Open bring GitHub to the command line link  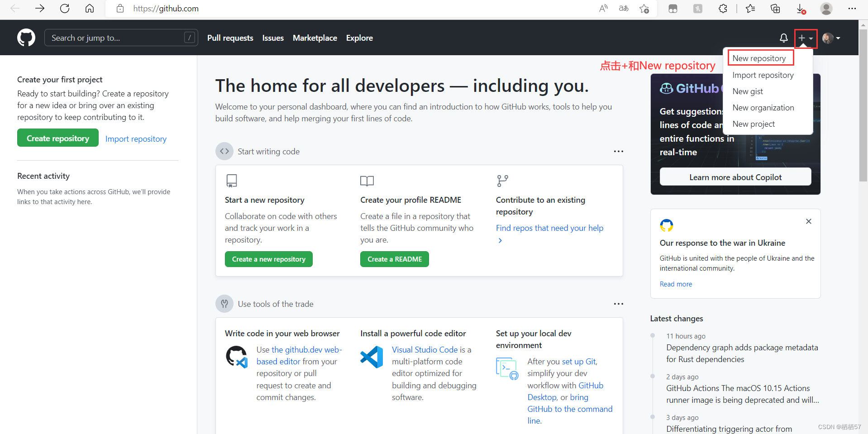[x=570, y=409]
